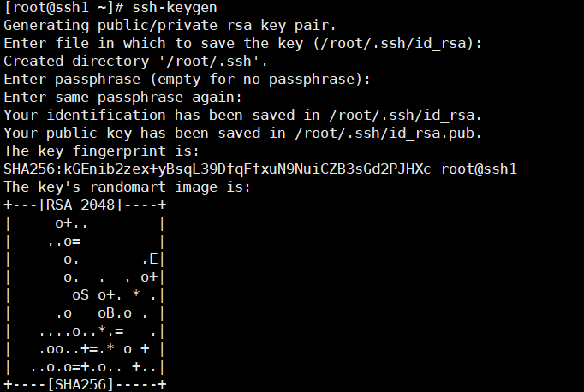Click "The key fingerprint is:" line

(x=103, y=151)
